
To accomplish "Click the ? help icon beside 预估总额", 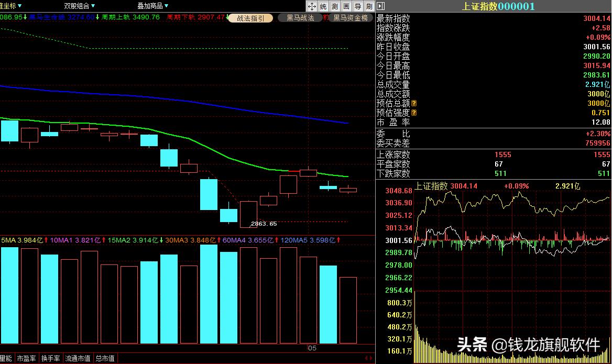I will [414, 103].
